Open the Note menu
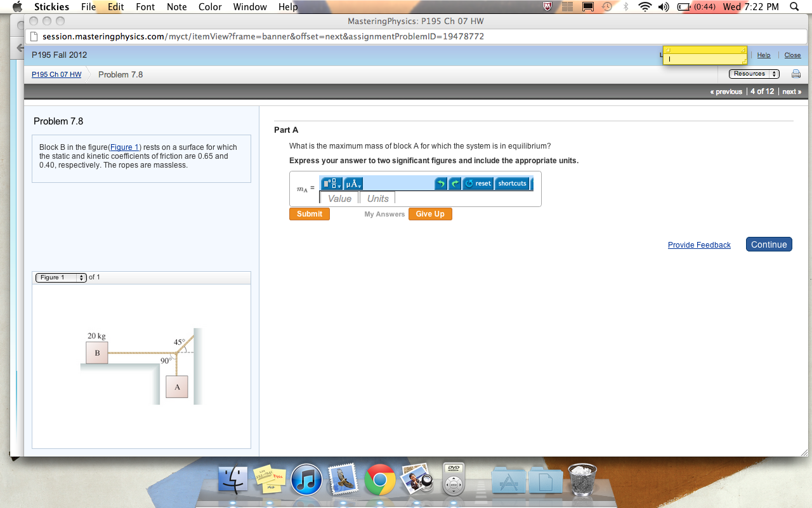 tap(176, 7)
